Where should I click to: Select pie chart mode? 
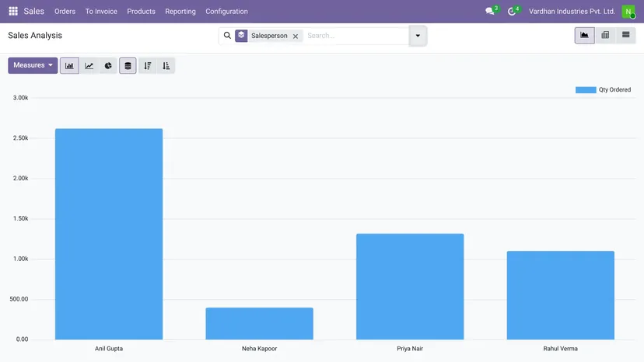click(108, 66)
